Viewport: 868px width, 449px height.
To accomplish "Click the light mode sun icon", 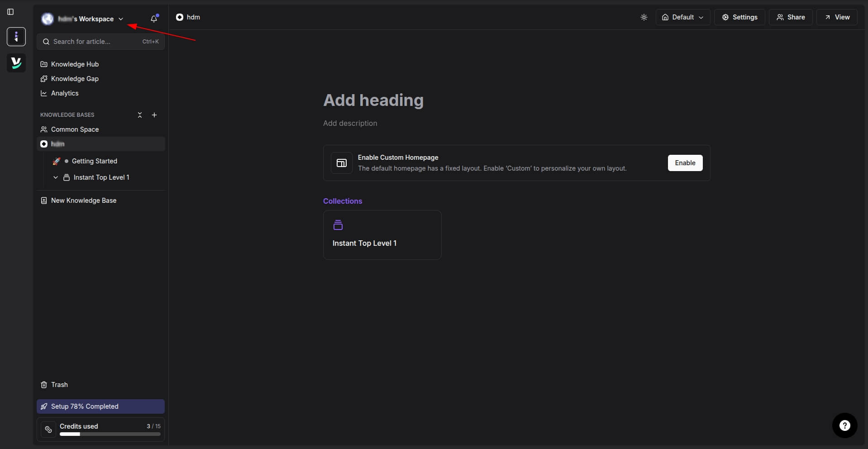I will [x=644, y=17].
